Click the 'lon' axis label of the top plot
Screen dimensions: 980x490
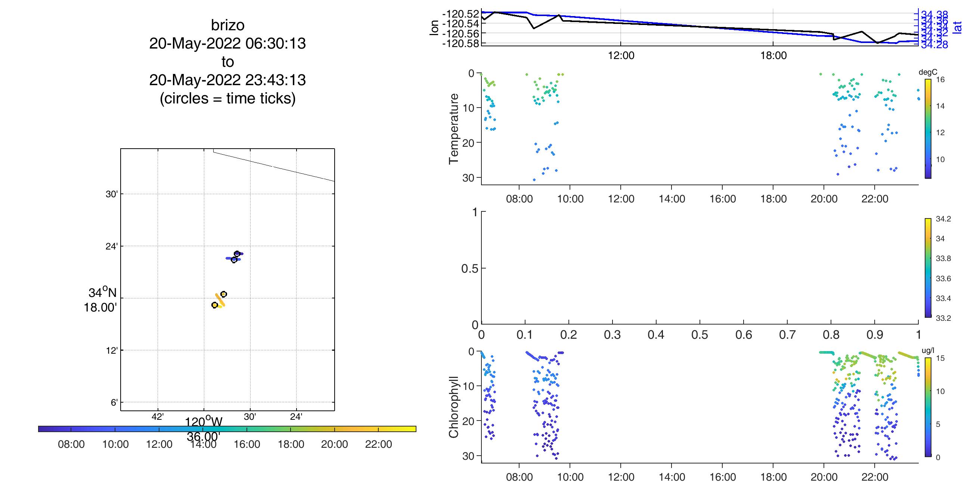point(434,28)
